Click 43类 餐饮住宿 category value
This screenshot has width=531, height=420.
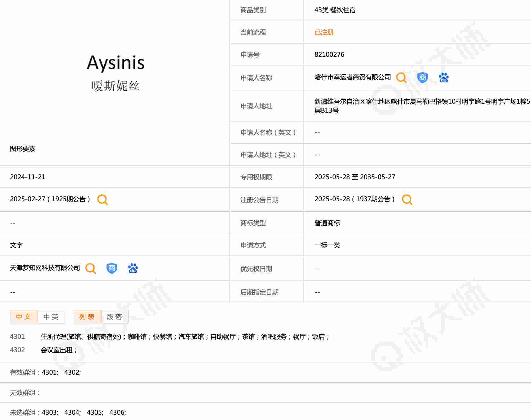[335, 10]
